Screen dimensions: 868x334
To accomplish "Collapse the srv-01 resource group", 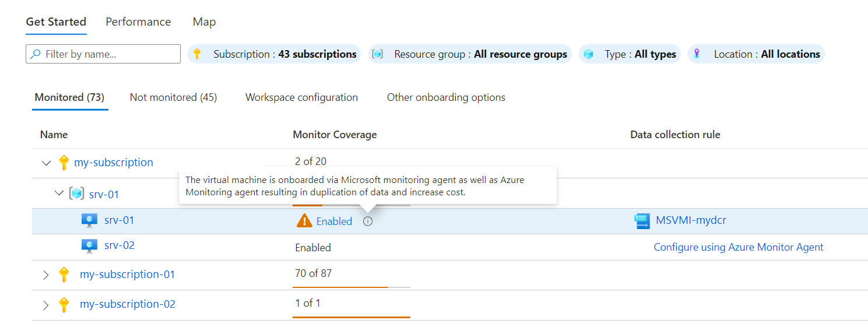I will pos(59,193).
